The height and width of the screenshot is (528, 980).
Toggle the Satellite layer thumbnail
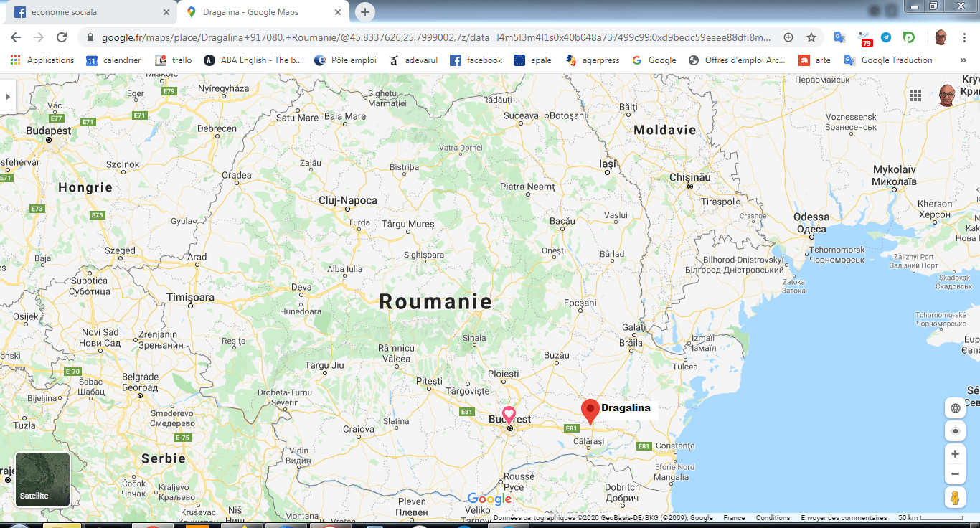pos(42,479)
